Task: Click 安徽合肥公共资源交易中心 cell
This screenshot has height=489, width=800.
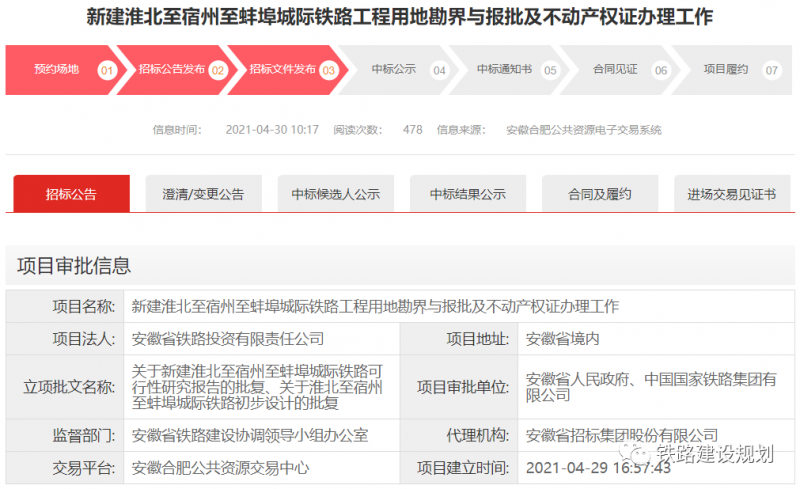Action: point(262,468)
